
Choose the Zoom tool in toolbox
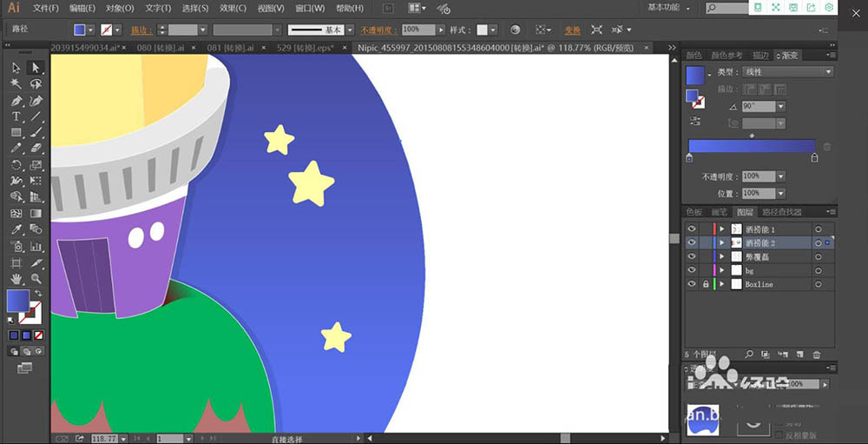36,279
